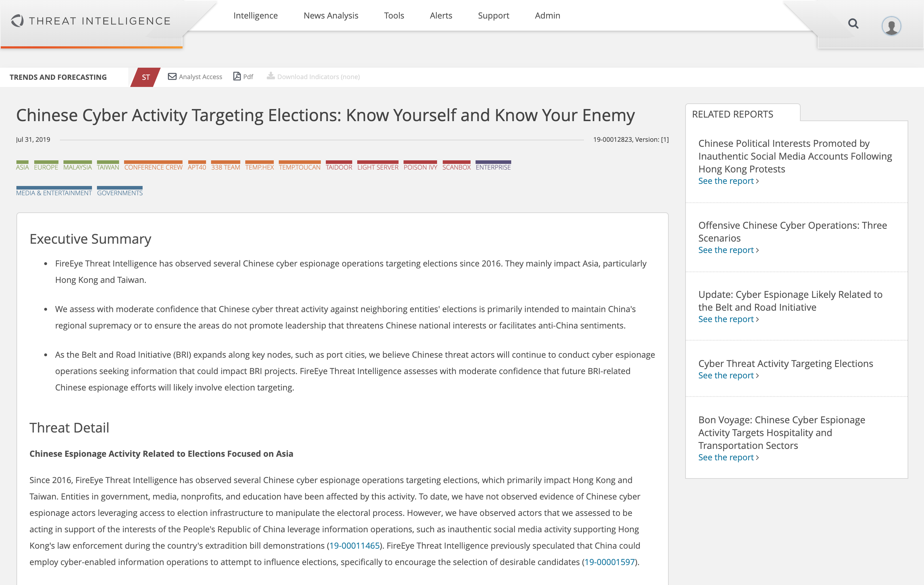Click the EUROPE tag

point(46,166)
